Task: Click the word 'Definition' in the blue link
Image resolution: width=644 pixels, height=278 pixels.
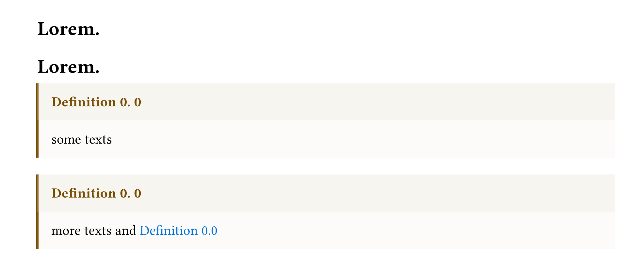Action: coord(169,231)
